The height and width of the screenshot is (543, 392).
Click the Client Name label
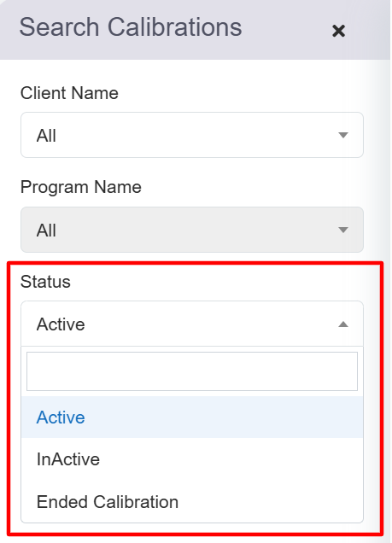69,93
